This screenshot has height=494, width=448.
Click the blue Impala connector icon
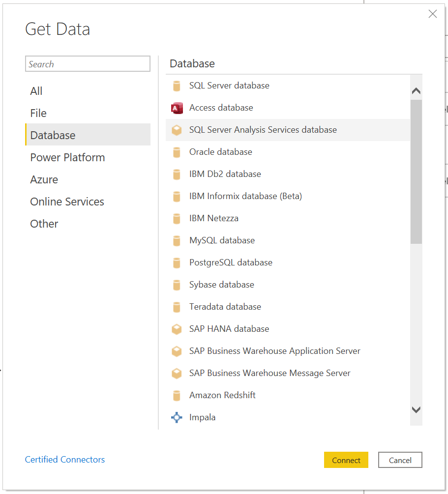(177, 418)
